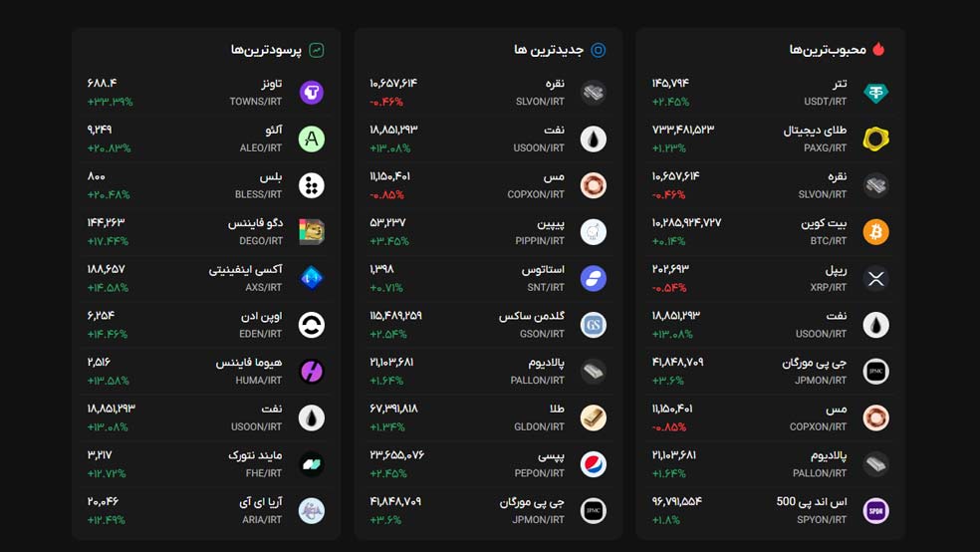Select the PIPPIN/IRT market row
The image size is (980, 552).
[x=488, y=232]
